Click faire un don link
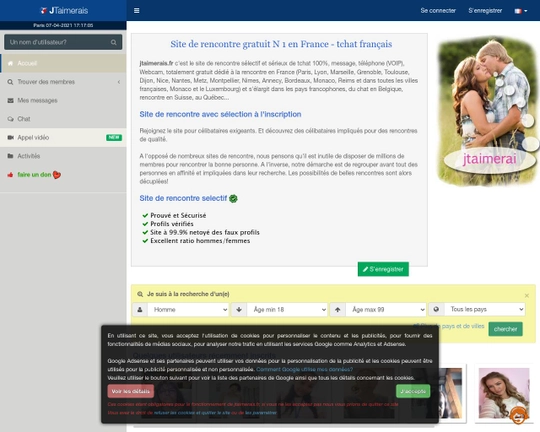The height and width of the screenshot is (432, 540). coord(34,175)
